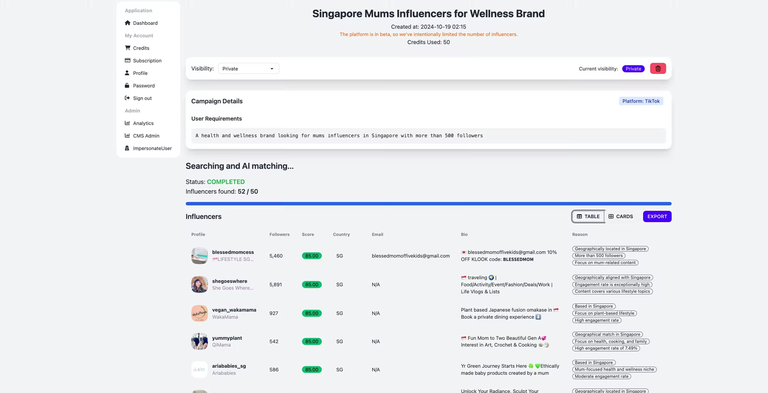Click the ImpersonateUser icon
Screen dimensions: 768x393
127,148
